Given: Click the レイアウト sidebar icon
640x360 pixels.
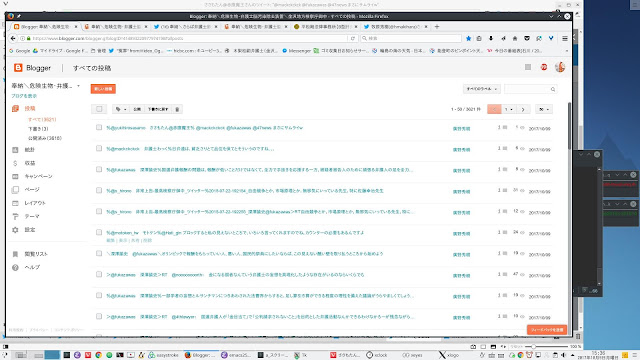Looking at the screenshot, I should click(x=15, y=203).
